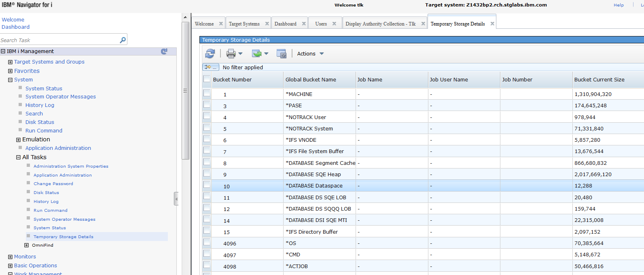Sort by Job User Name column header
This screenshot has height=275, width=644.
(x=449, y=79)
